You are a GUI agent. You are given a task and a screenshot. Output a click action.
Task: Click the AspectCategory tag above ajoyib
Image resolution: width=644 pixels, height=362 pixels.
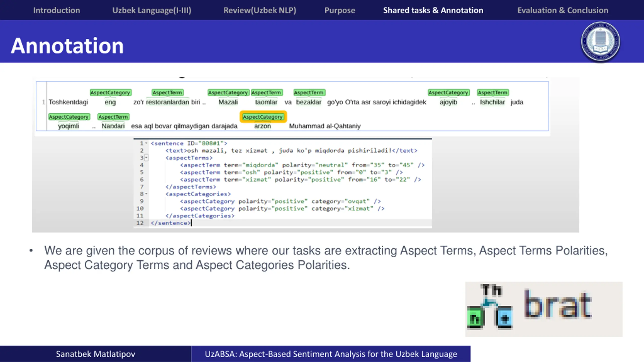tap(448, 93)
